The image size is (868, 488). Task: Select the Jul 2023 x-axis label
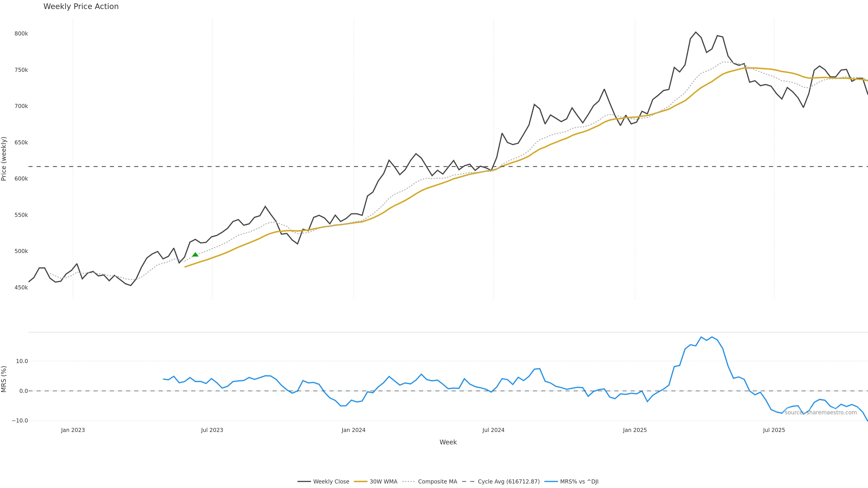pyautogui.click(x=212, y=430)
